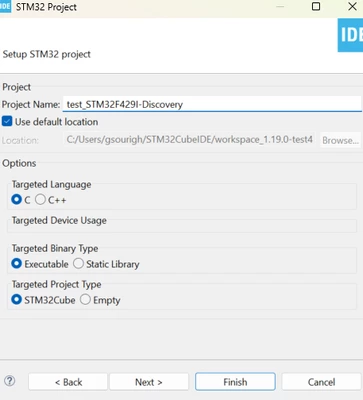Minimize the STM32 Project window
363x400 pixels.
click(280, 6)
